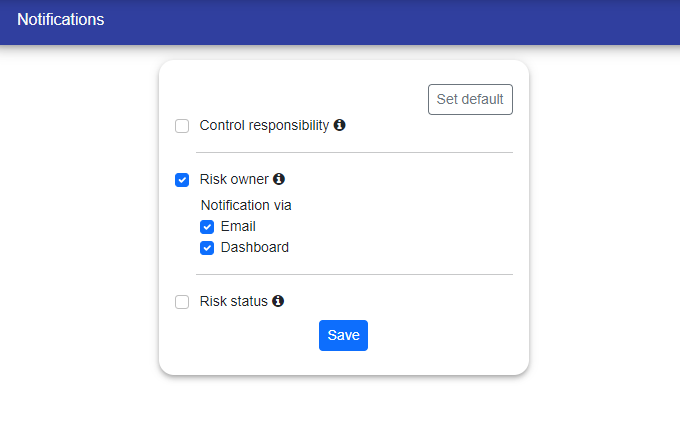
Task: Click the blue Save button
Action: 343,336
